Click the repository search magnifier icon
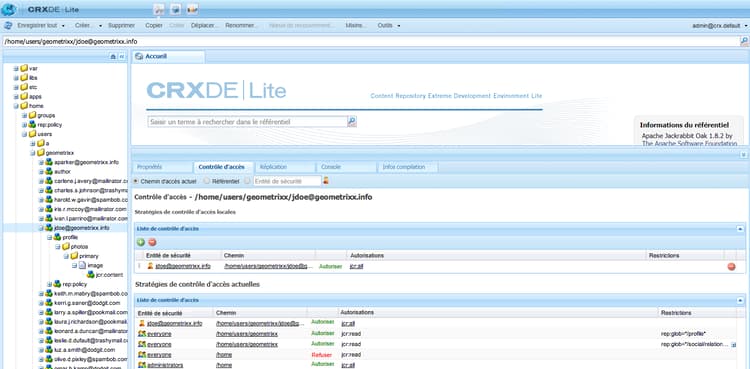Screen dimensions: 750x369 tap(352, 122)
